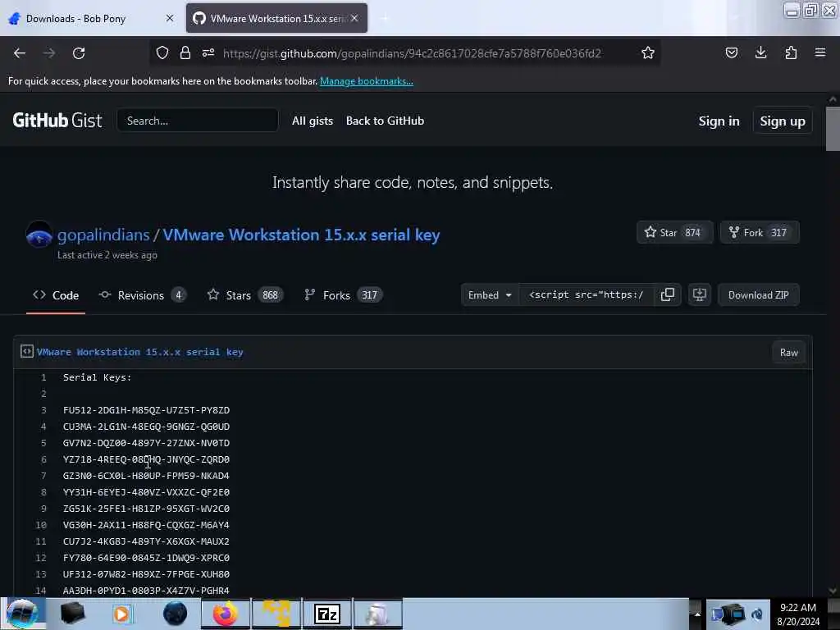Switch to the Downloads - Bob Pony tab
Screen dimensions: 840x630
pos(91,18)
